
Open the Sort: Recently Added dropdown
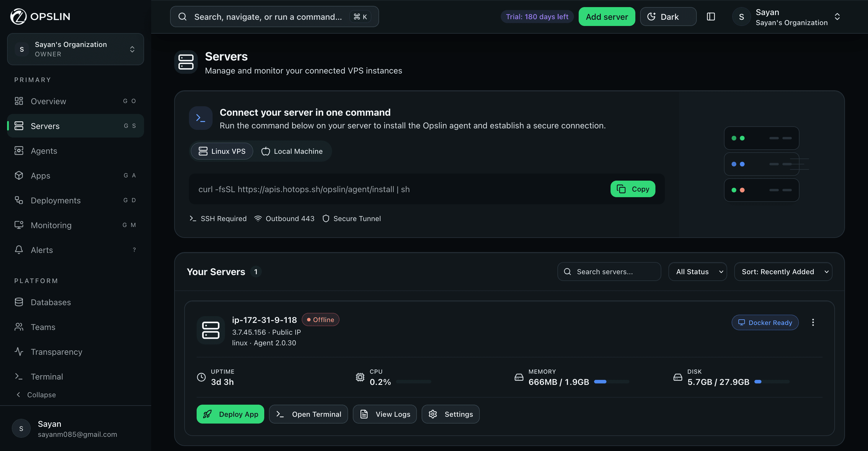click(x=784, y=272)
